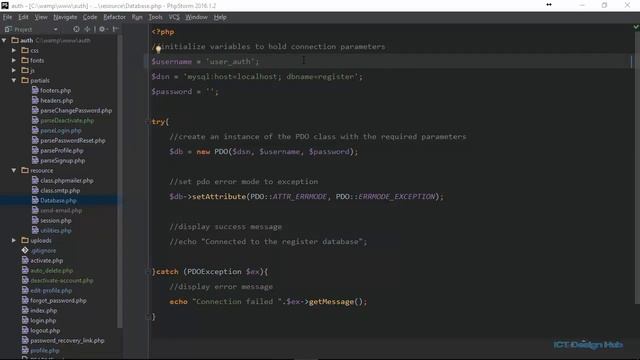640x360 pixels.
Task: Collapse the partials folder
Action: tap(14, 80)
